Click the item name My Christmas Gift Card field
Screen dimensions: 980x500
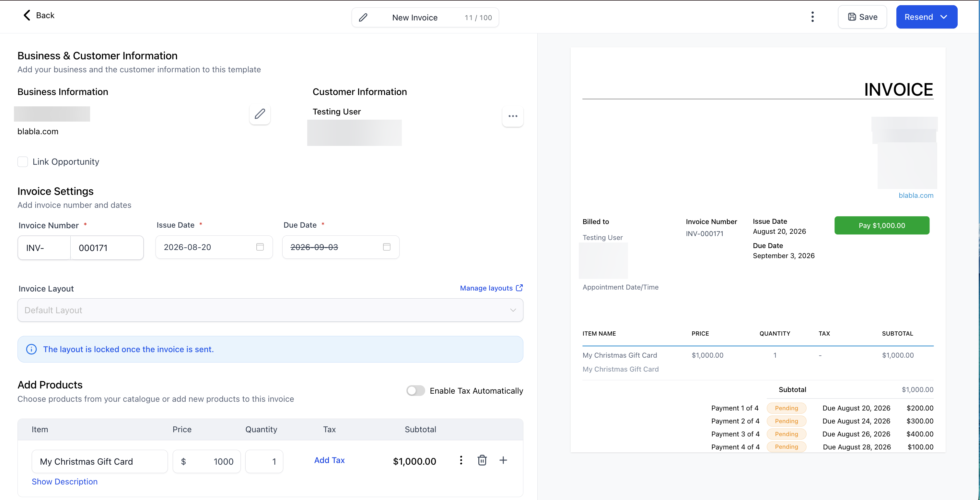(x=100, y=461)
